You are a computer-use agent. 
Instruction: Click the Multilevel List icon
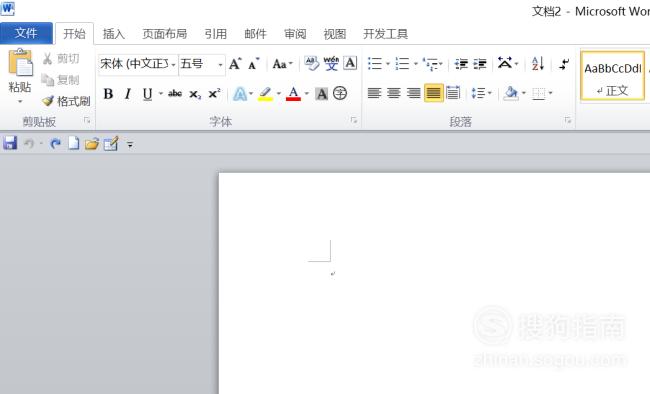point(431,64)
